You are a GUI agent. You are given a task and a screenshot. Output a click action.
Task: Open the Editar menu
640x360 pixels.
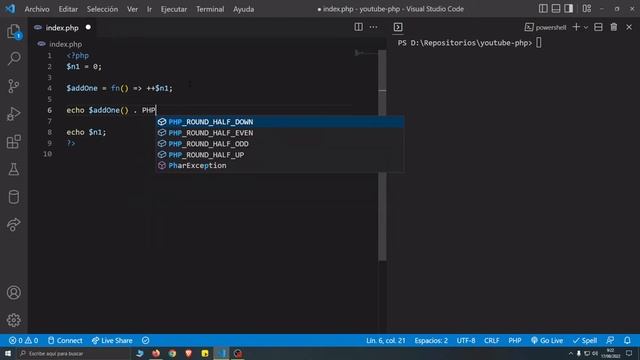[x=68, y=9]
